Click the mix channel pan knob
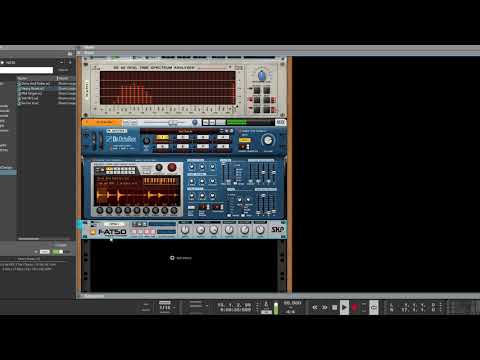Viewport: 480px width, 360px height. (x=195, y=122)
